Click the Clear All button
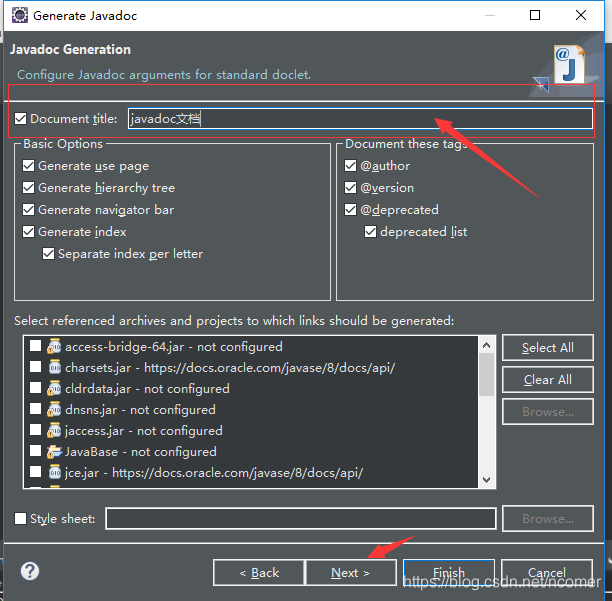This screenshot has width=612, height=601. [548, 379]
